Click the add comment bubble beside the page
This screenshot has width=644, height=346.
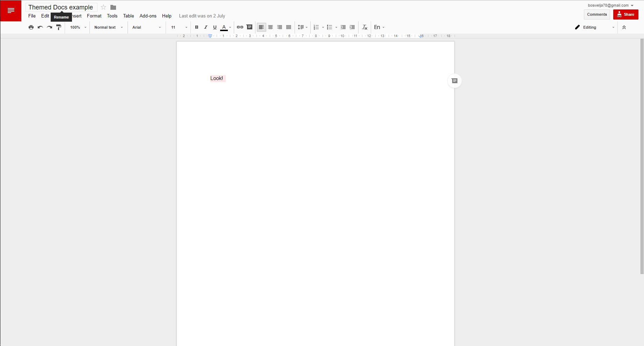[x=455, y=81]
